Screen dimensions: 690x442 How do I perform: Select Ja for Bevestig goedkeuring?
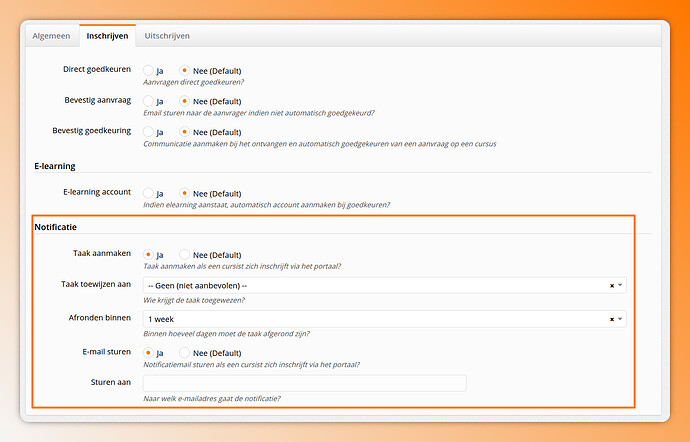pos(148,132)
